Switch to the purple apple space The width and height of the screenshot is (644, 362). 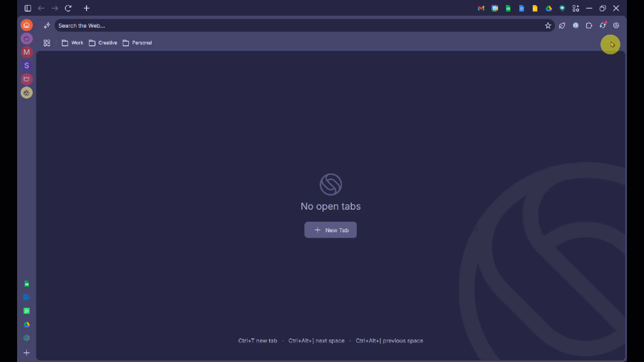coord(27,39)
